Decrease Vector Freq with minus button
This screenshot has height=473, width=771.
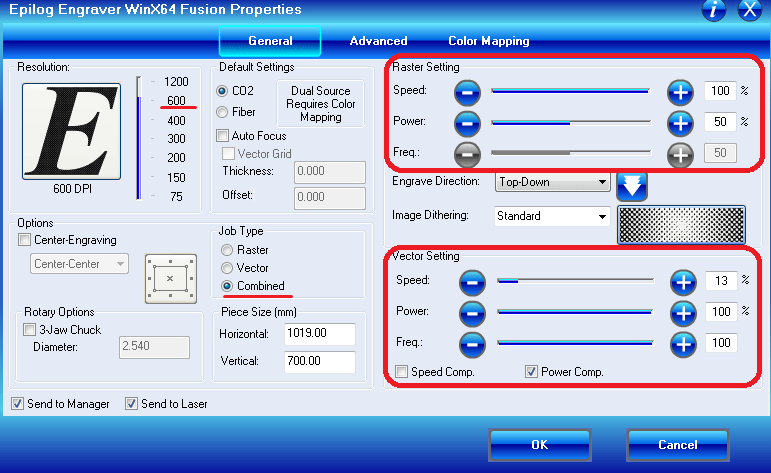click(x=472, y=344)
